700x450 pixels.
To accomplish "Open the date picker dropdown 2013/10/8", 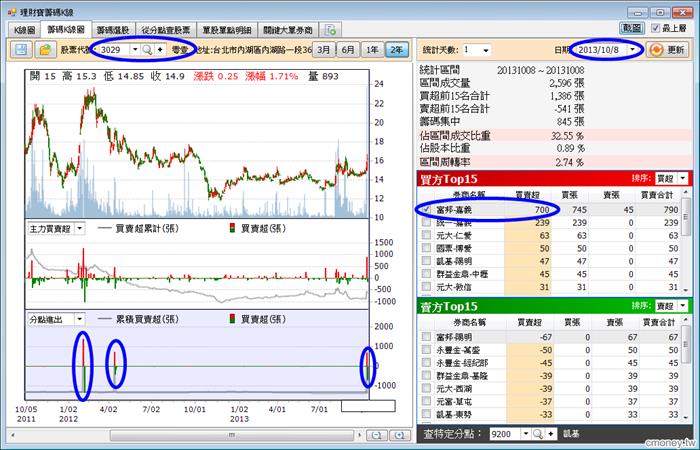I will click(x=632, y=50).
